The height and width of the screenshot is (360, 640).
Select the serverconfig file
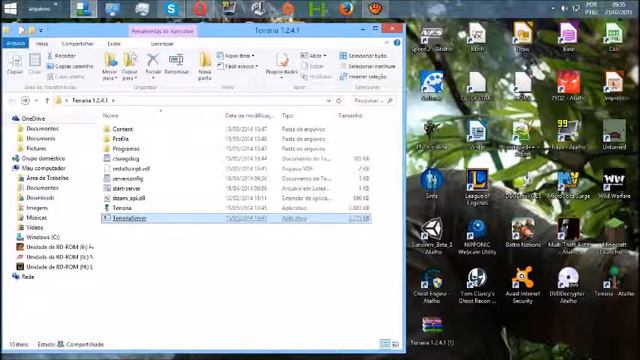click(128, 178)
